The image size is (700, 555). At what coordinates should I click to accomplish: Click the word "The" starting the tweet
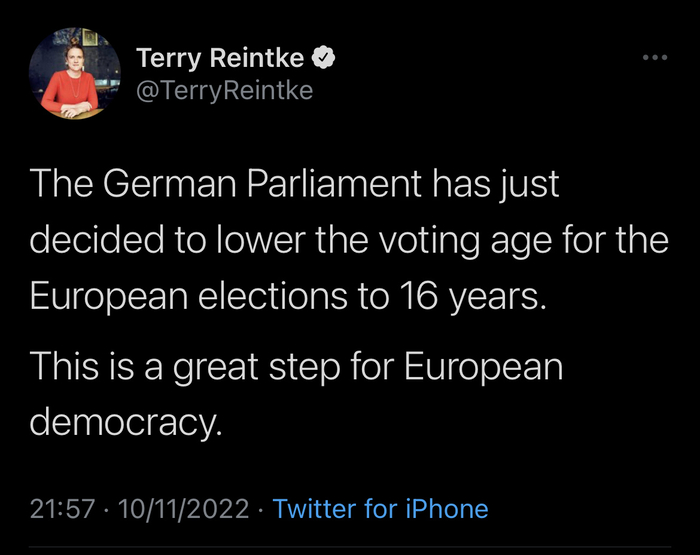[x=60, y=183]
